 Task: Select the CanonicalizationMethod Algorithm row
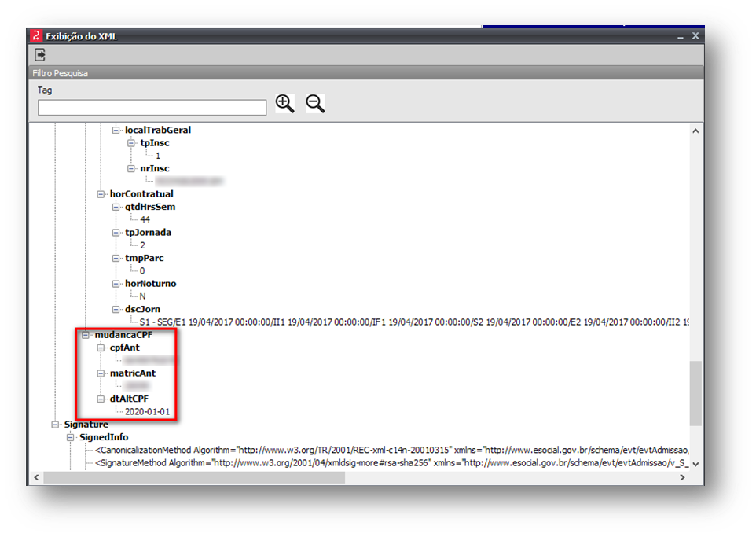(391, 450)
